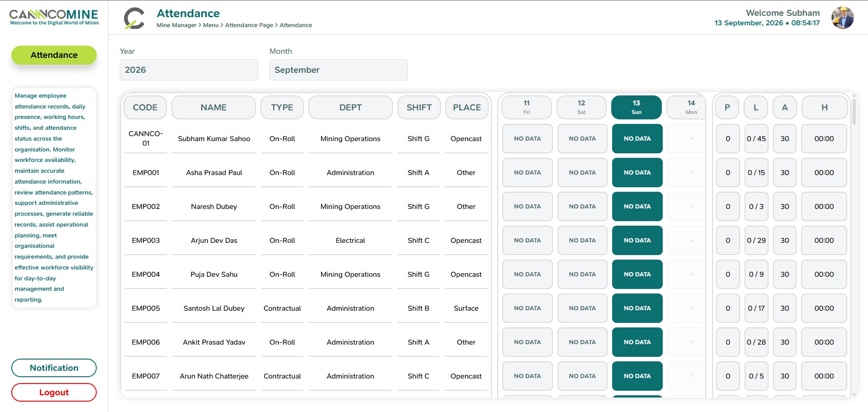The image size is (868, 412).
Task: Click Sunday NO DATA cell for Arjun Dev Das
Action: (637, 241)
